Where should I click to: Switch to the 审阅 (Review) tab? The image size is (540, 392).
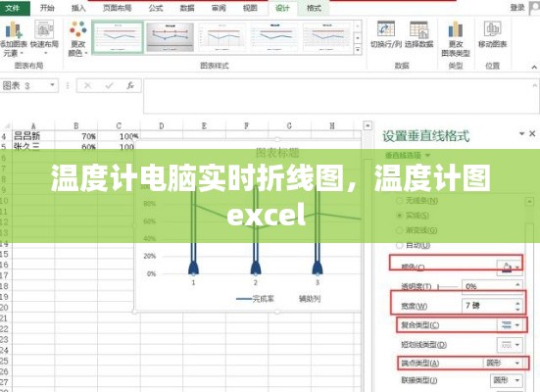219,8
